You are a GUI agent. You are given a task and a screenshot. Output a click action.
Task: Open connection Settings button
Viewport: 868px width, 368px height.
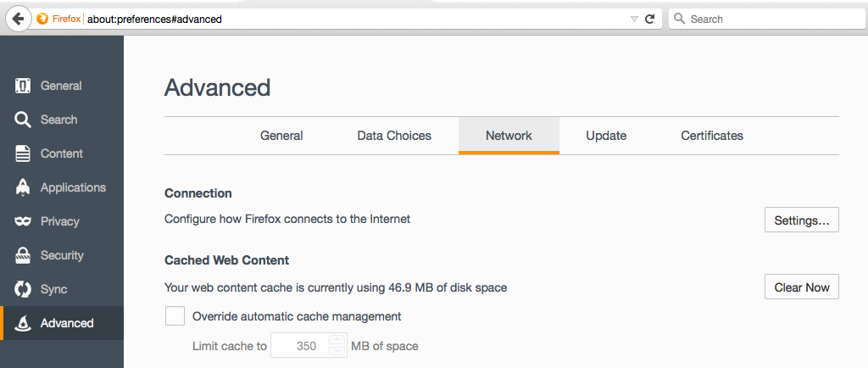(801, 220)
